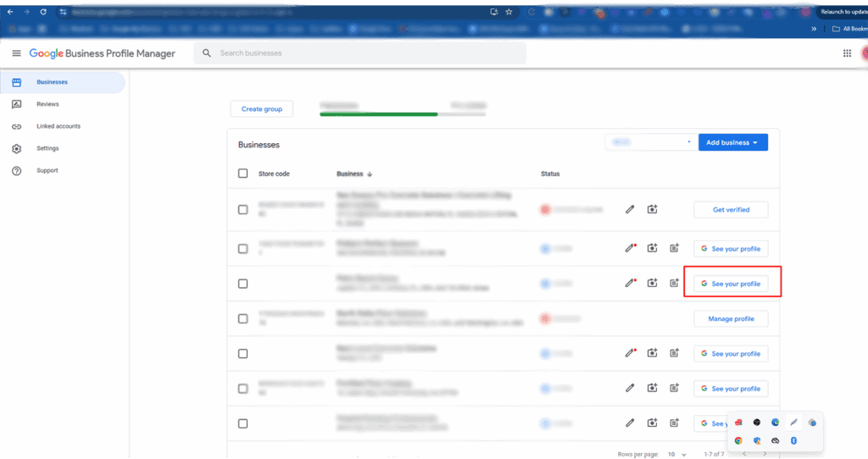The height and width of the screenshot is (459, 868).
Task: Expand the Add business dropdown
Action: (732, 142)
